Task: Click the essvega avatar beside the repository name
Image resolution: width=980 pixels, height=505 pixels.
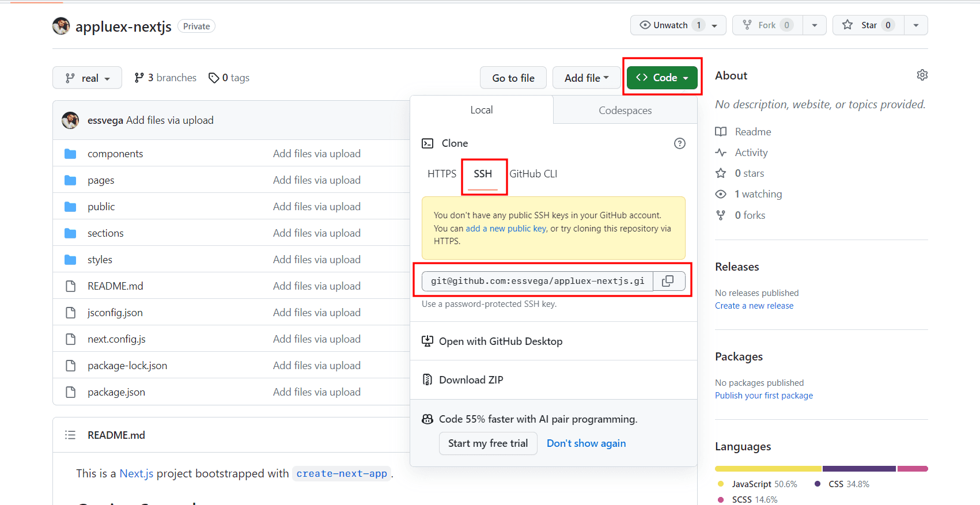Action: [61, 26]
